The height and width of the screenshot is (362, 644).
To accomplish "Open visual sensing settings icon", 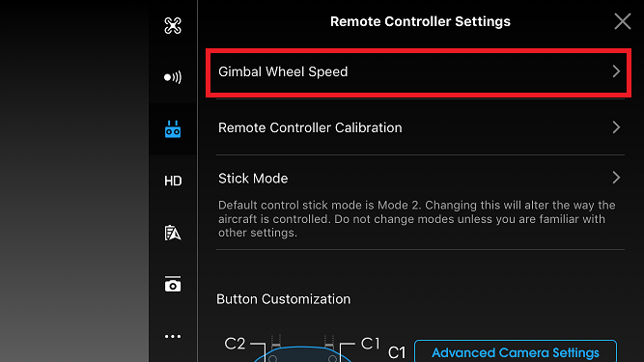I will (x=173, y=77).
